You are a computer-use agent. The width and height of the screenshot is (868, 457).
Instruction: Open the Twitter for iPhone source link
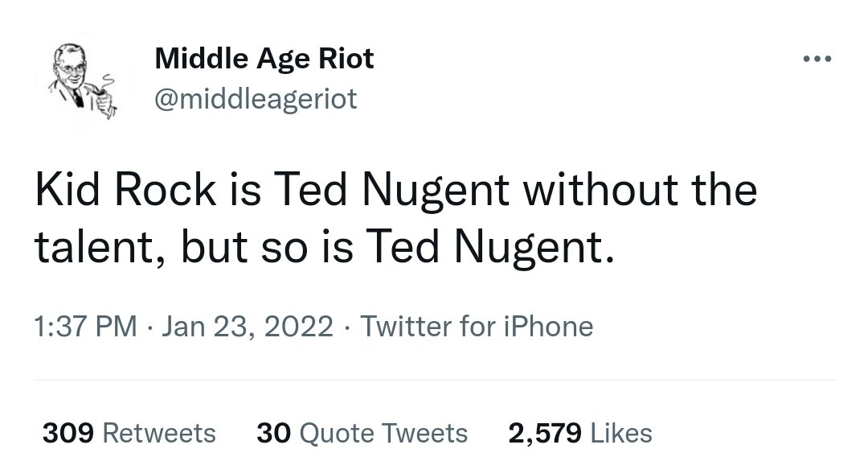[x=477, y=326]
